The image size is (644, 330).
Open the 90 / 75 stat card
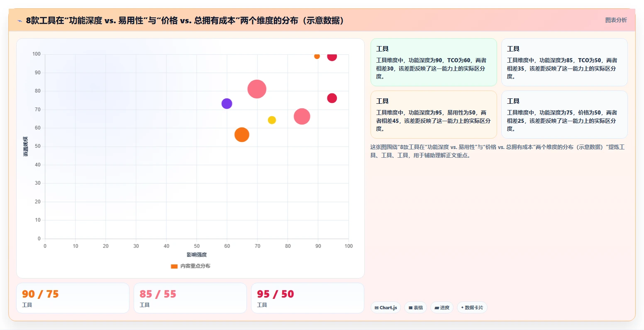coord(73,298)
